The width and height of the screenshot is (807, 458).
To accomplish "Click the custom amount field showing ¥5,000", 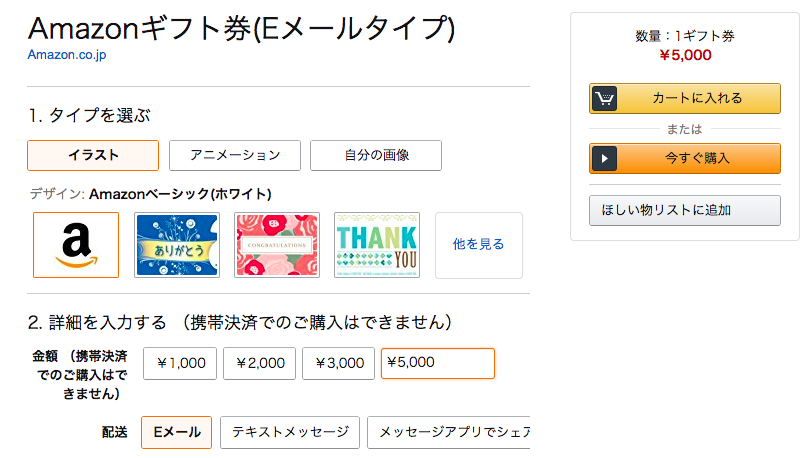I will (x=438, y=363).
